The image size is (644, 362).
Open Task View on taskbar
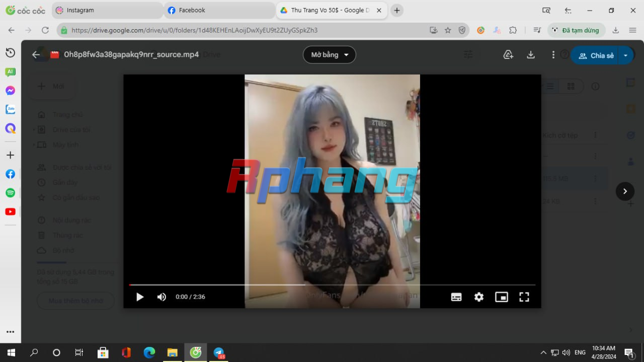(79, 352)
